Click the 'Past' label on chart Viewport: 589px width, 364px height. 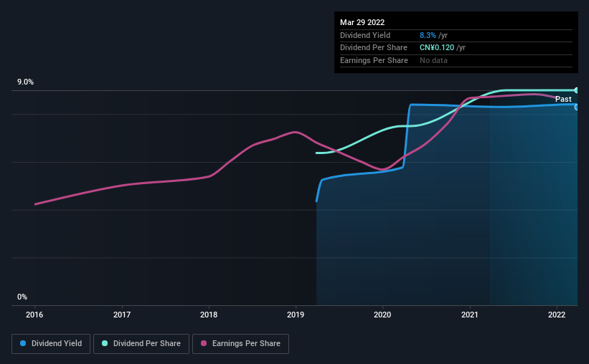pyautogui.click(x=563, y=99)
